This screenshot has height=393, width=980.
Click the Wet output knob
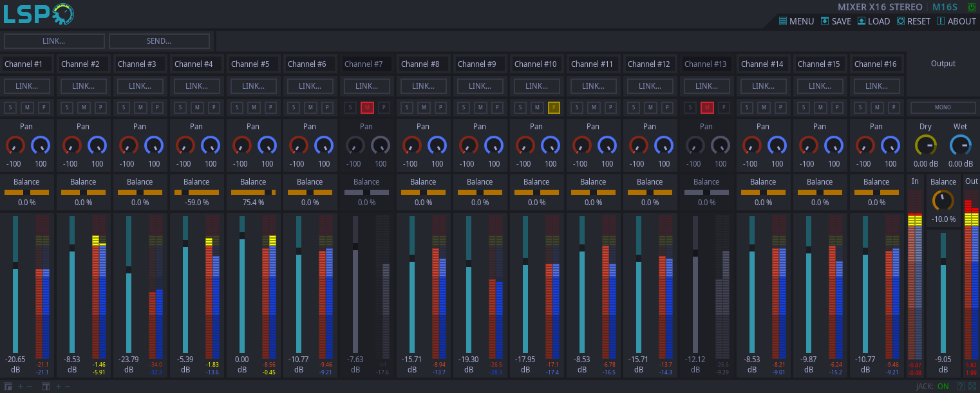point(960,145)
